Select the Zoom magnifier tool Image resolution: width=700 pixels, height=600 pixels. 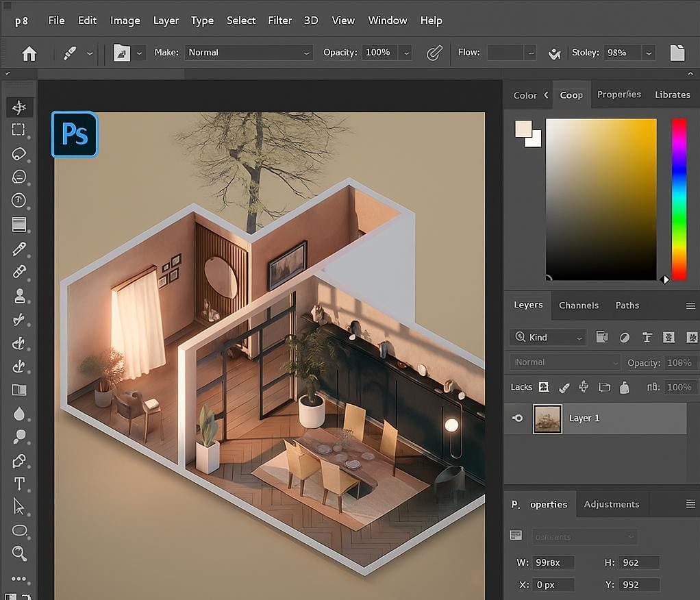(19, 553)
